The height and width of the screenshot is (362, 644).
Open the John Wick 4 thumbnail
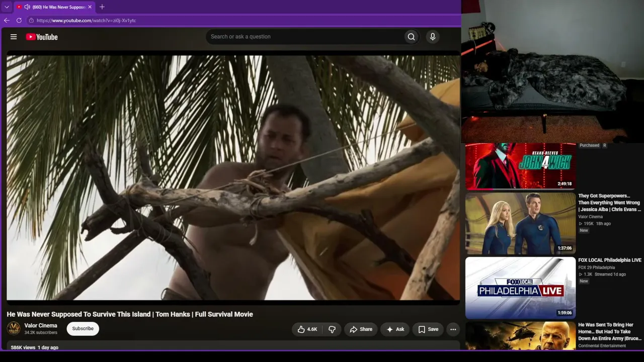520,166
